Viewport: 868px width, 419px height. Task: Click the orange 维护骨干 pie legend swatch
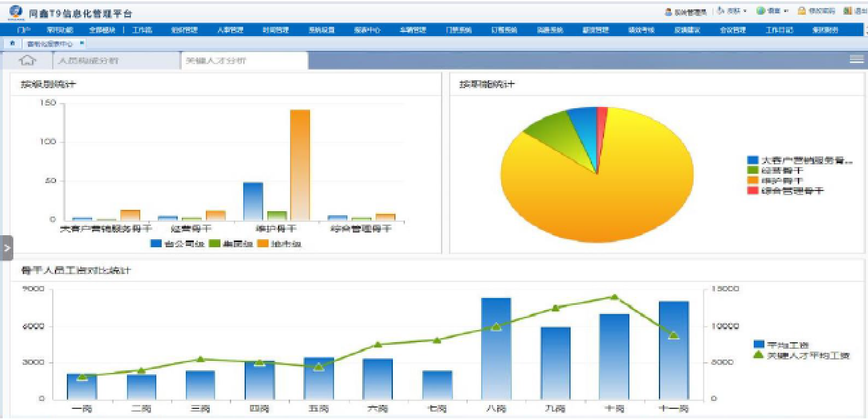click(x=752, y=180)
